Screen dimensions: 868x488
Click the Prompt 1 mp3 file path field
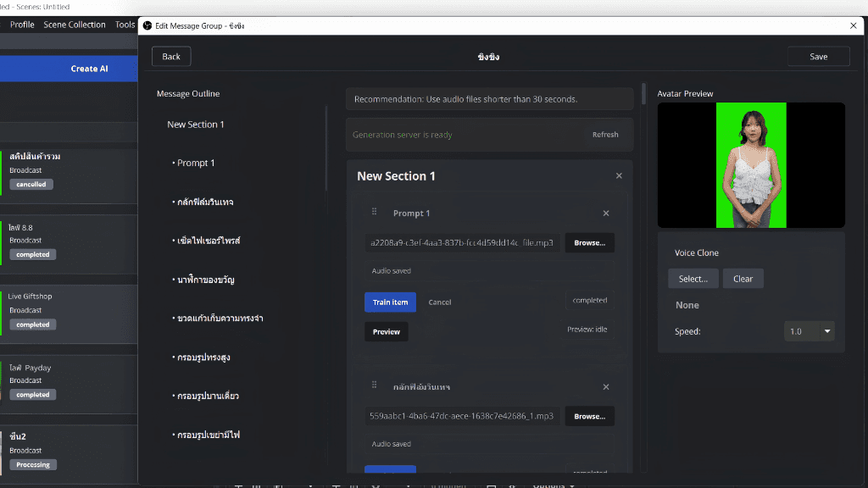pos(462,243)
